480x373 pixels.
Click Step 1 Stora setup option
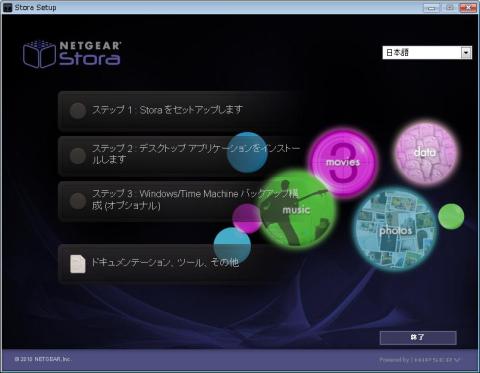point(180,111)
